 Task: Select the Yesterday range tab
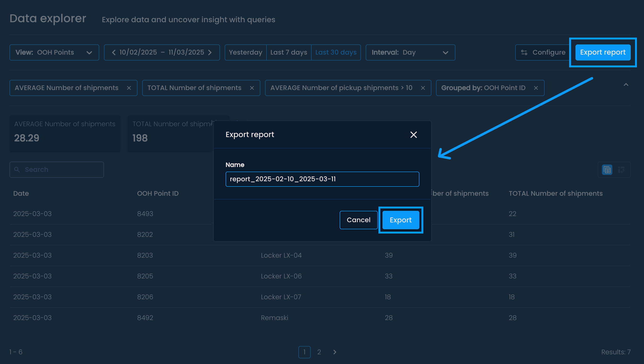245,52
